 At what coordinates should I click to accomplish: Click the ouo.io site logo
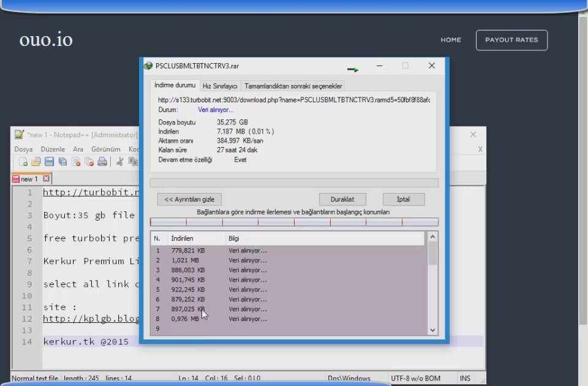46,39
